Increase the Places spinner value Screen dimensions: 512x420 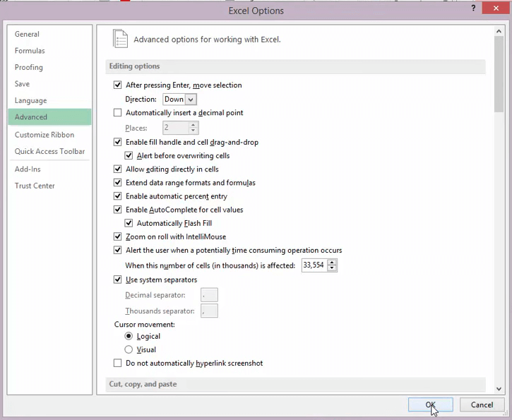pos(194,125)
